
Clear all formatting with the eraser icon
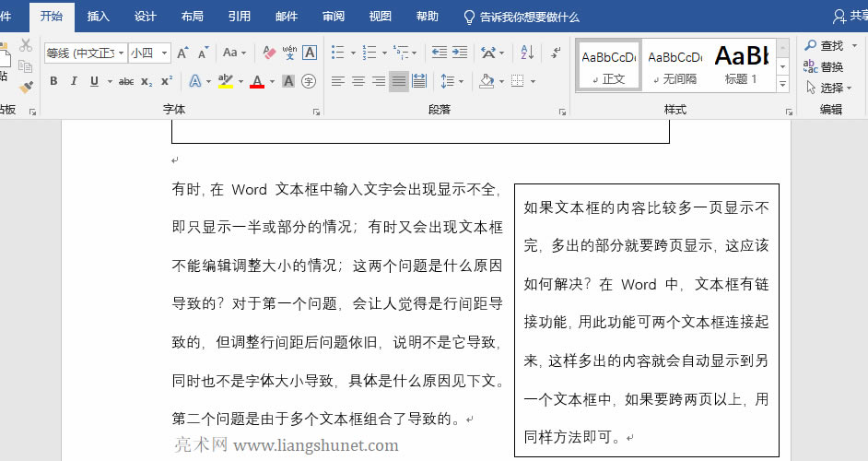coord(269,53)
